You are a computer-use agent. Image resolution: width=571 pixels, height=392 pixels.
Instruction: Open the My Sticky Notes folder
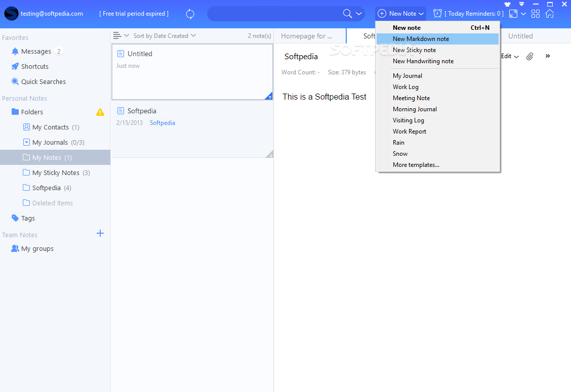55,173
